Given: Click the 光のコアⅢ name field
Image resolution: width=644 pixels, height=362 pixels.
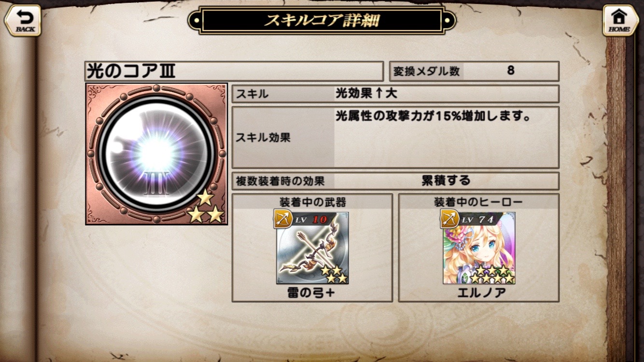Looking at the screenshot, I should pyautogui.click(x=234, y=71).
